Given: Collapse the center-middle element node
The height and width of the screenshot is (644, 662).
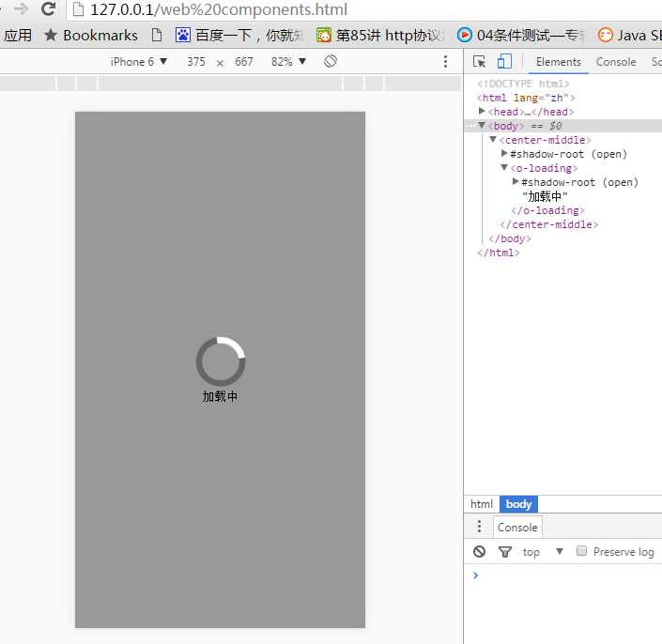Looking at the screenshot, I should tap(493, 139).
